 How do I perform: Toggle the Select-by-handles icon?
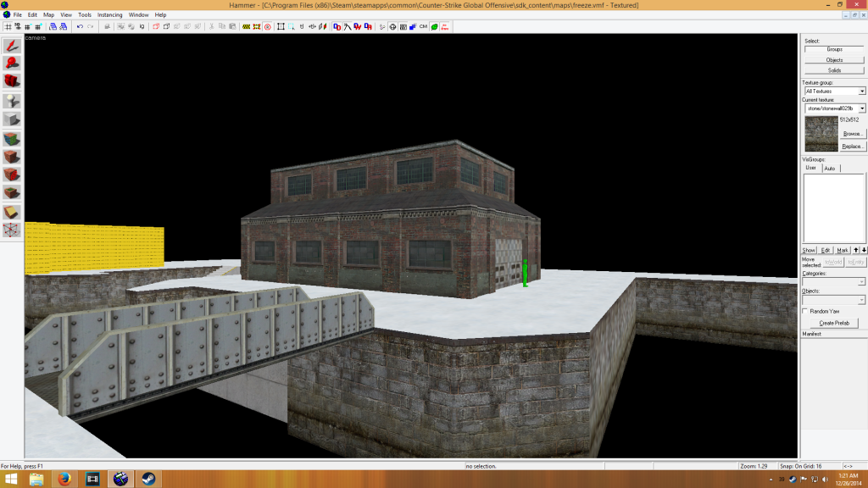[x=281, y=26]
